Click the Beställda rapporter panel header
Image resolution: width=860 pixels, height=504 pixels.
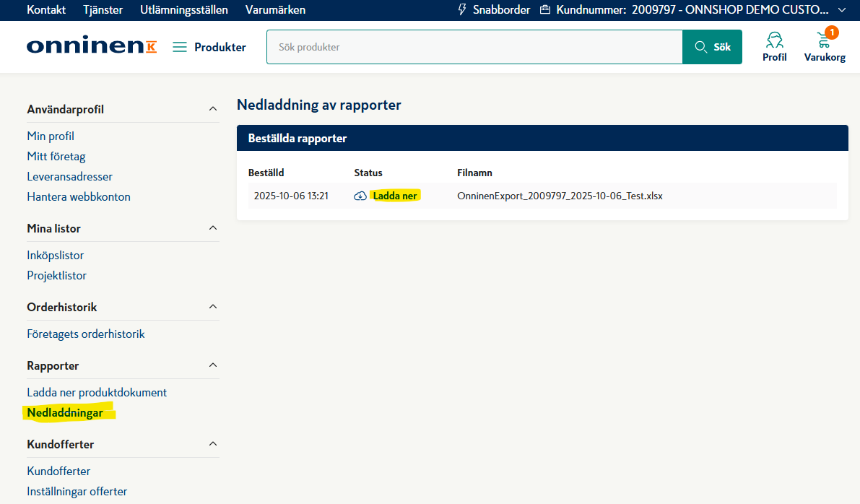542,138
